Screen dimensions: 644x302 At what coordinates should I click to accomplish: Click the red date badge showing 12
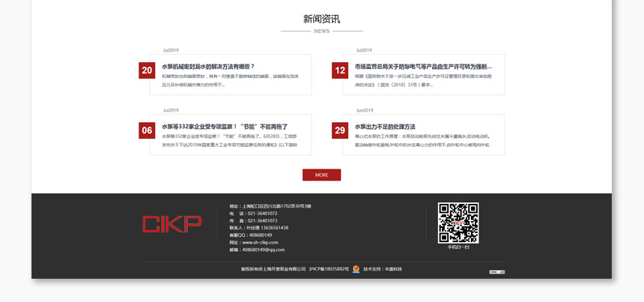(x=340, y=70)
